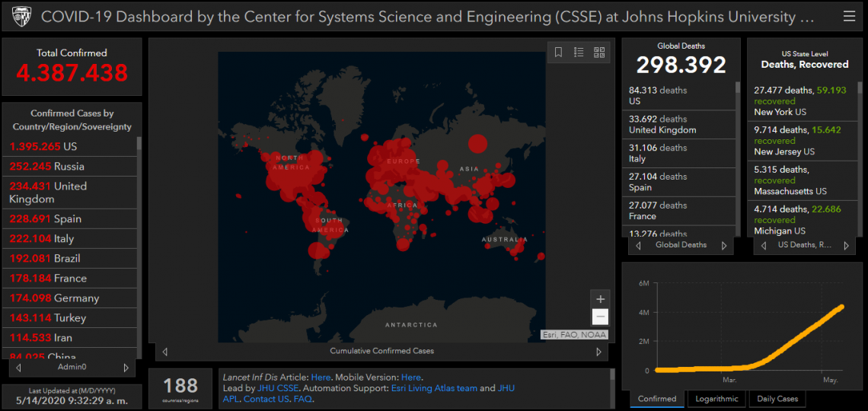The image size is (868, 411).
Task: Click the Last Updated timestamp 5/14/2020
Action: 72,400
